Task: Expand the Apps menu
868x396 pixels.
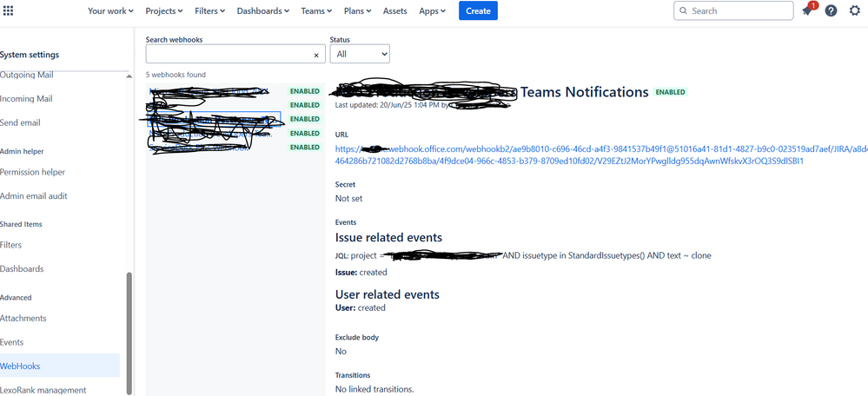Action: tap(433, 10)
